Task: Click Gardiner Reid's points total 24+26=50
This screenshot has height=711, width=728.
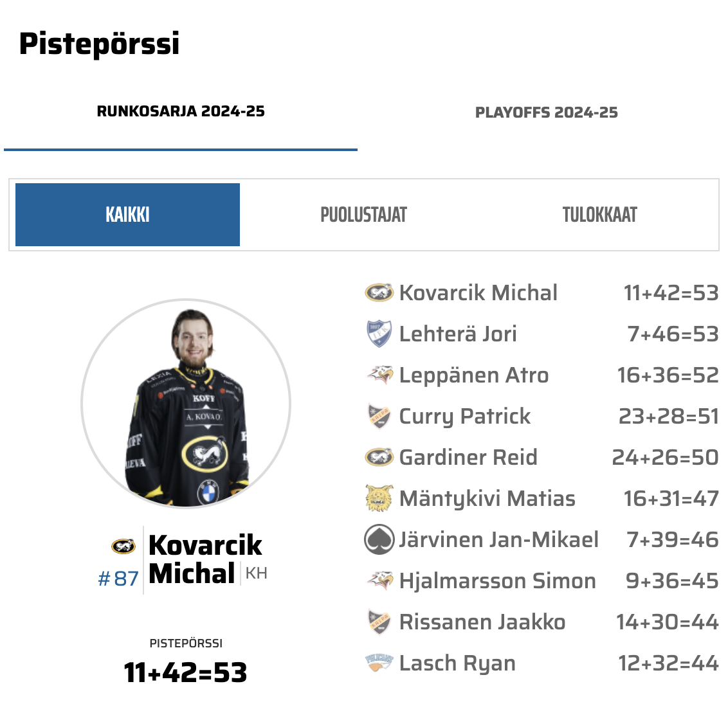Action: click(665, 458)
